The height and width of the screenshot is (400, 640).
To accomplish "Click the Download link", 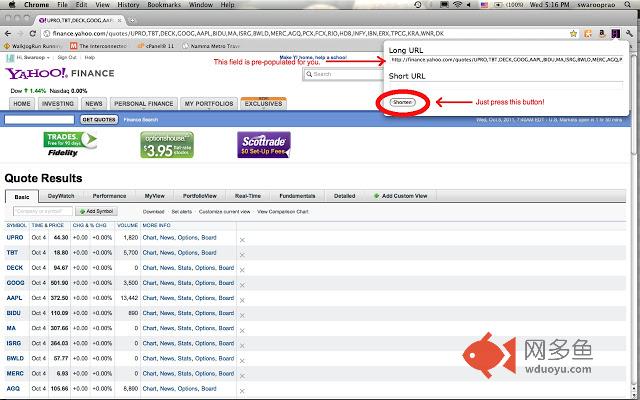I will pos(153,212).
